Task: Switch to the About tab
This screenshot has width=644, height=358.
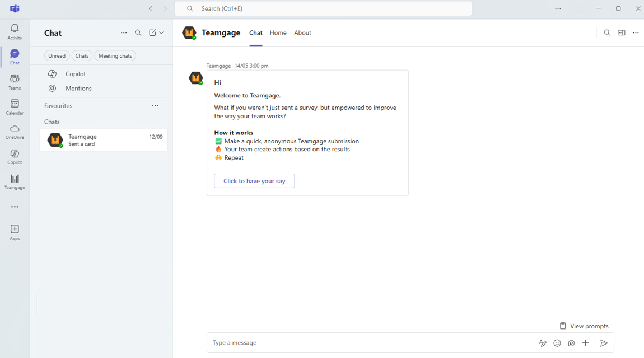Action: [302, 33]
